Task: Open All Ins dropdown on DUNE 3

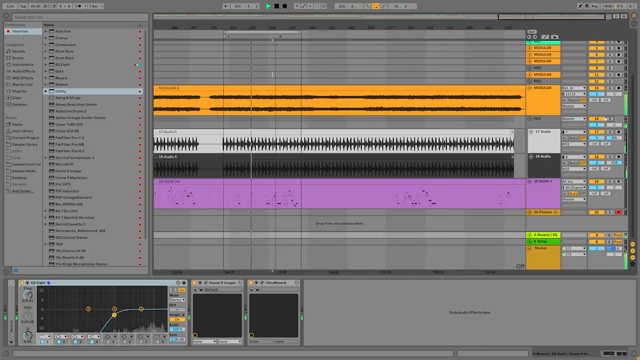Action: pyautogui.click(x=574, y=182)
